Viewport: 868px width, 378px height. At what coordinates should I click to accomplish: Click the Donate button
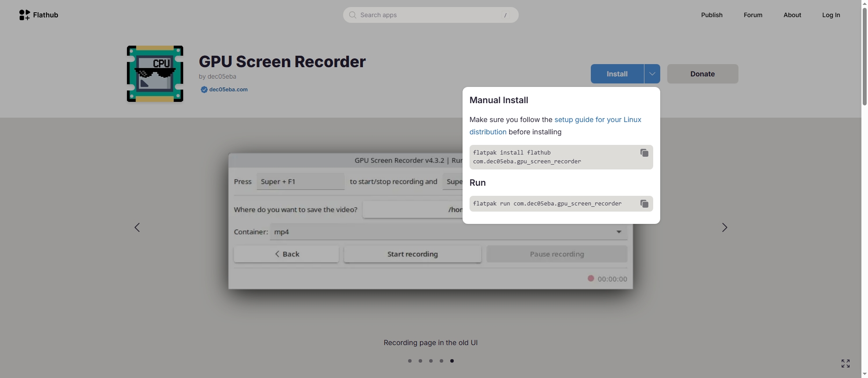(x=702, y=74)
